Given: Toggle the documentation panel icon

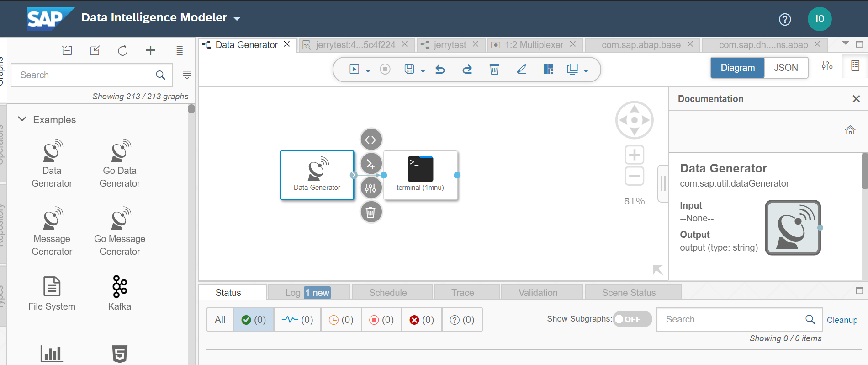Looking at the screenshot, I should 855,66.
